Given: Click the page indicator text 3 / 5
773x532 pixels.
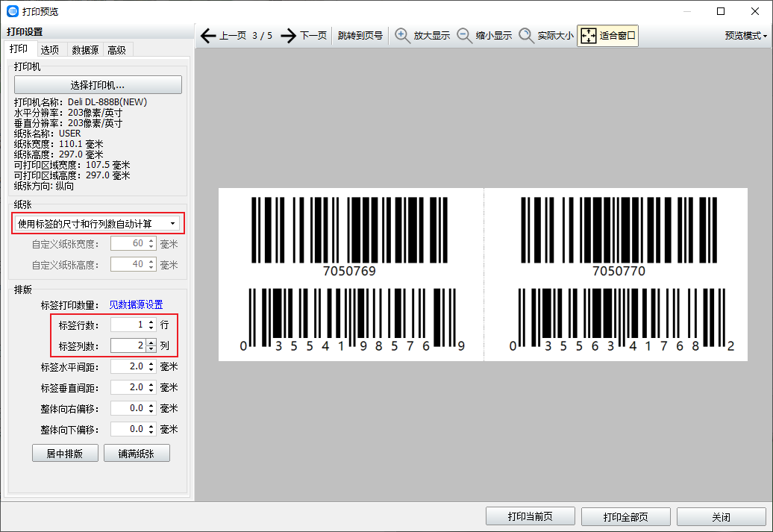Looking at the screenshot, I should (x=263, y=36).
